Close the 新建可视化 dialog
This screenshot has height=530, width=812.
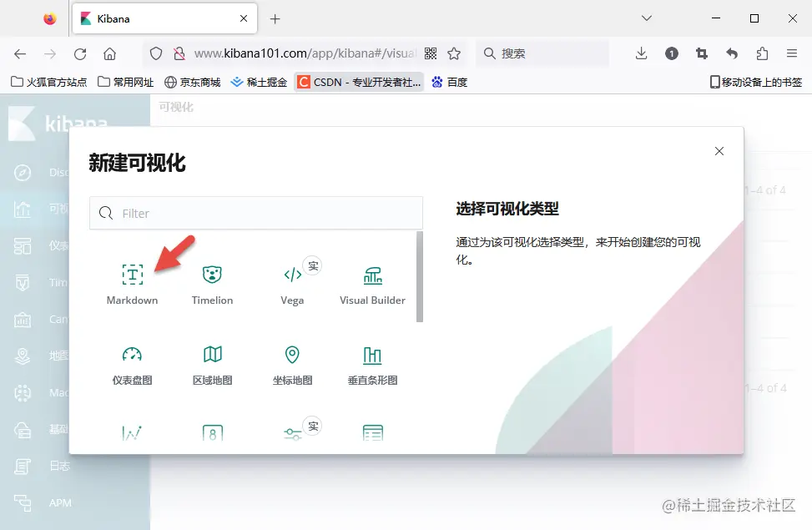[719, 151]
